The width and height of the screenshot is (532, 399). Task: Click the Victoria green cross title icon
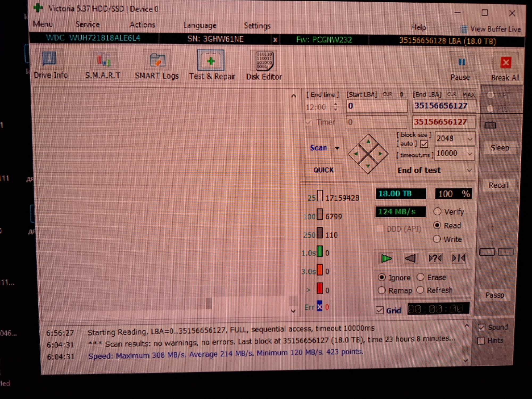(38, 8)
